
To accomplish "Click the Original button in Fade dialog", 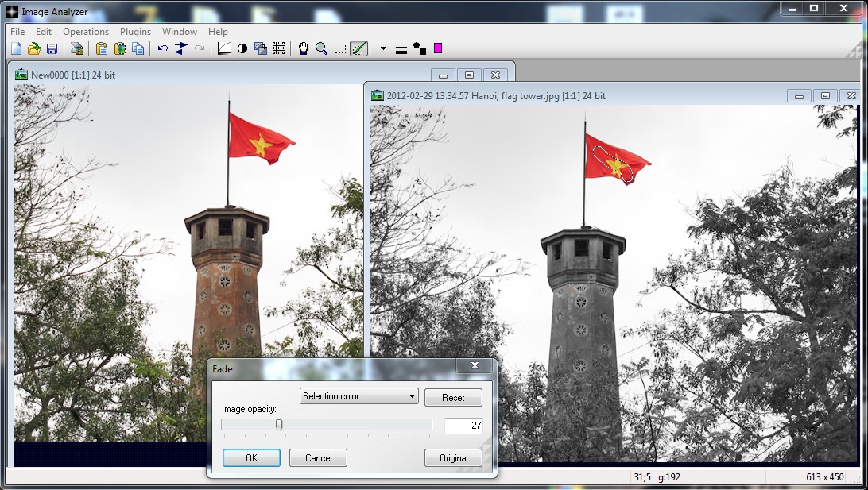I will click(x=453, y=458).
